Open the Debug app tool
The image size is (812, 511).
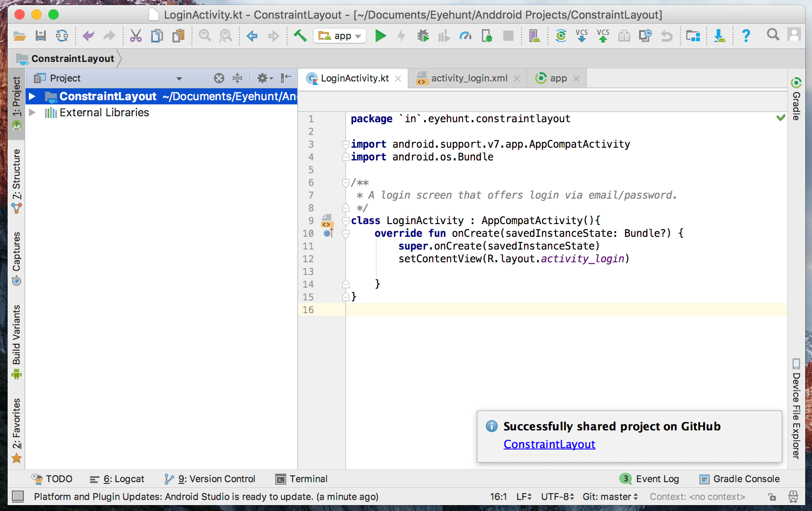pos(423,36)
